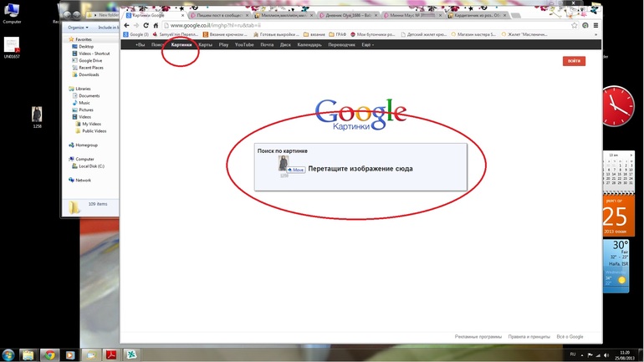The width and height of the screenshot is (644, 362).
Task: Open the Chrome menu icon
Action: pos(595,25)
